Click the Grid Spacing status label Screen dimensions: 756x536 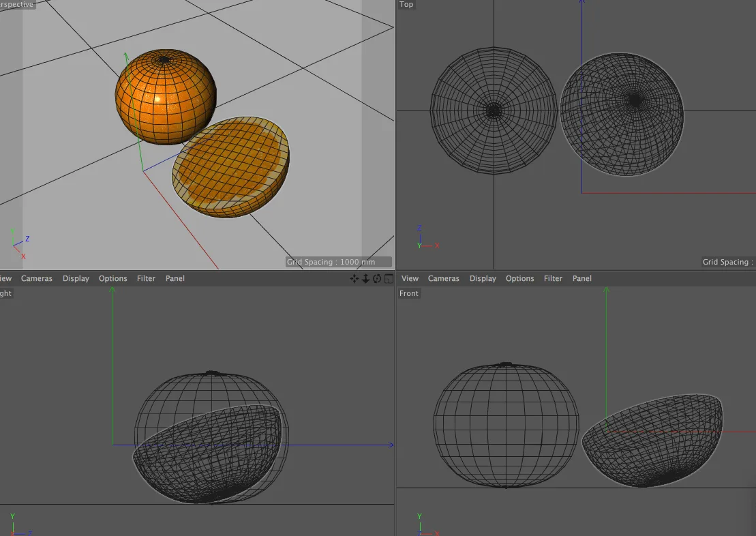337,262
